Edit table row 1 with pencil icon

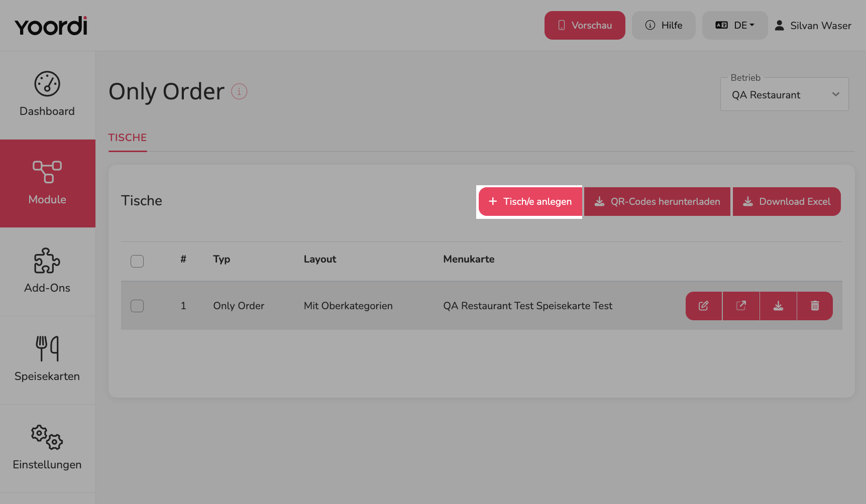[704, 306]
